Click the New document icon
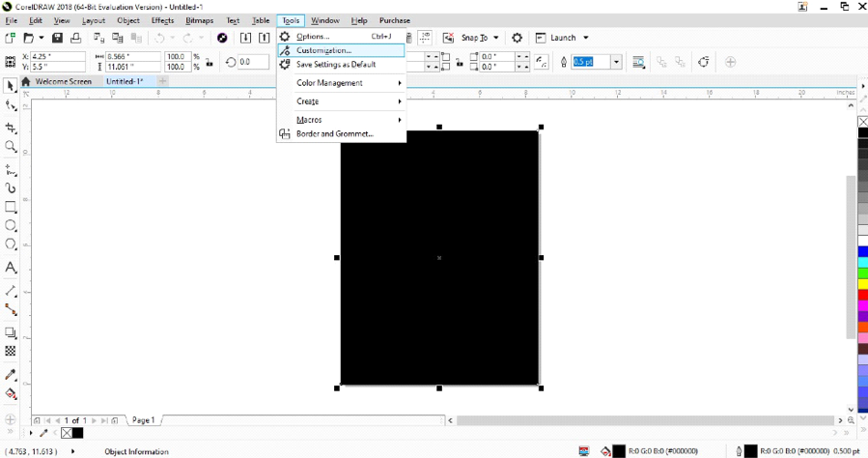 (10, 38)
